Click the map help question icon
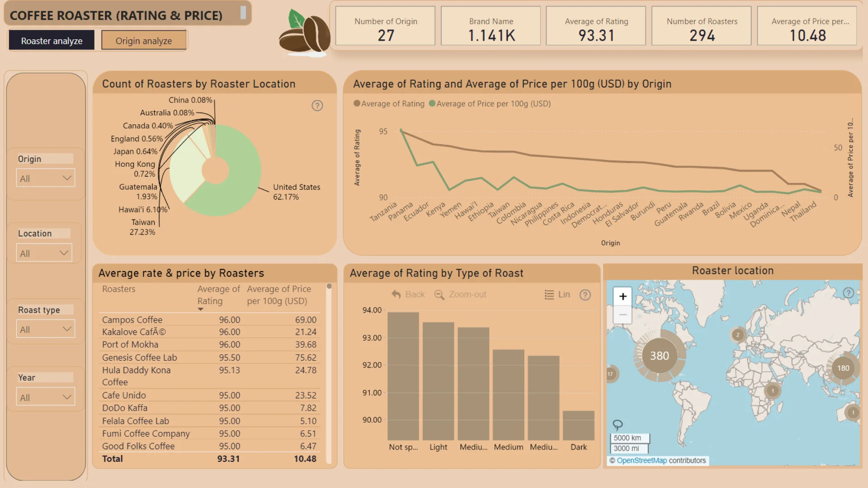Image resolution: width=868 pixels, height=488 pixels. pyautogui.click(x=849, y=293)
